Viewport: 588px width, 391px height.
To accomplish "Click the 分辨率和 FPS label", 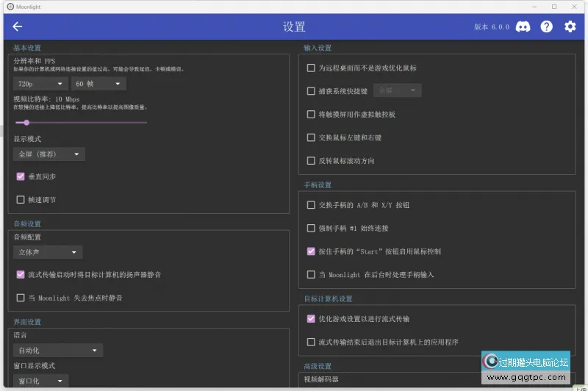I will coord(35,61).
